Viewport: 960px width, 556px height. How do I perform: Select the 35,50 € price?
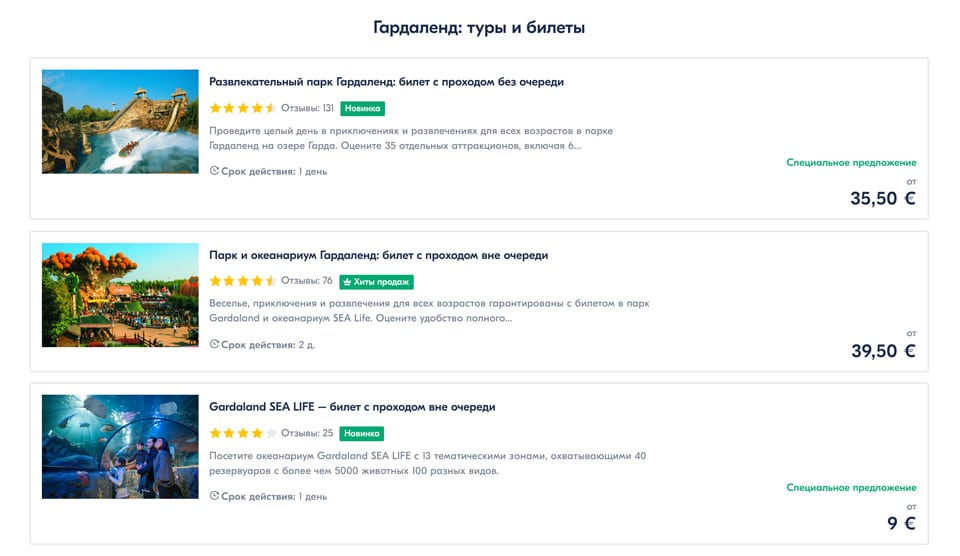[882, 198]
